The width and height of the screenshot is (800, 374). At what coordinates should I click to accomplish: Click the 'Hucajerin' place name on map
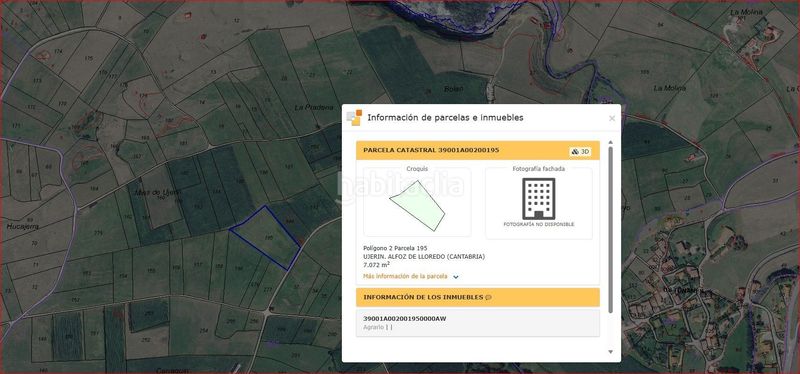(x=22, y=226)
